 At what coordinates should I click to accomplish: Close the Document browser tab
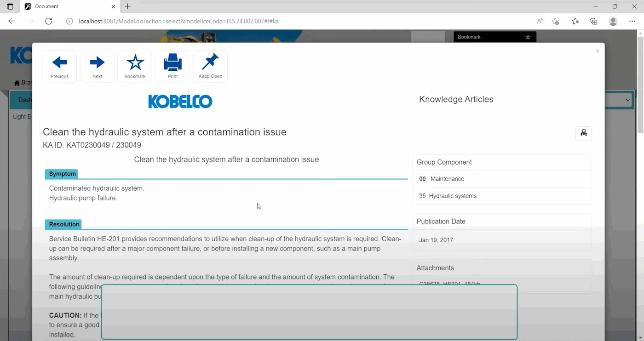coord(114,6)
